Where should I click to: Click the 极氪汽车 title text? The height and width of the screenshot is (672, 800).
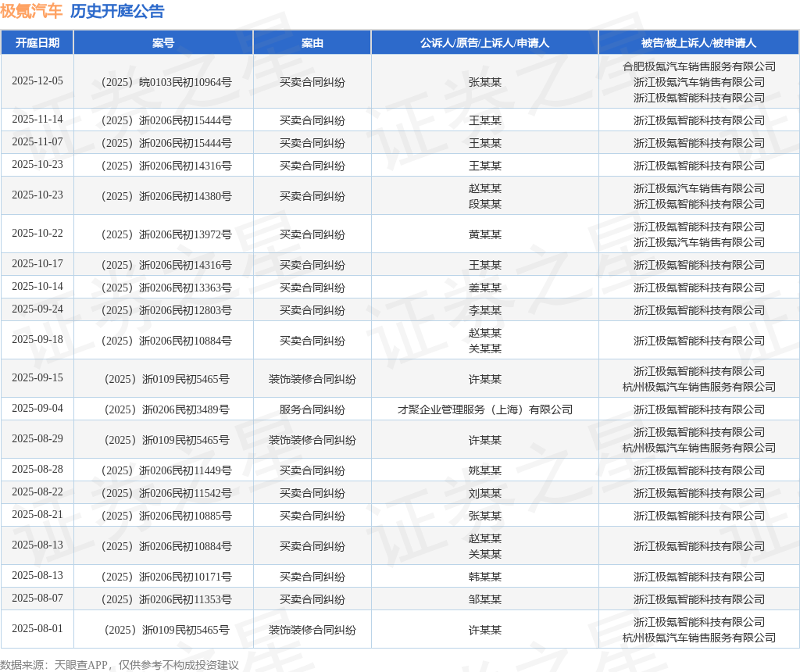pyautogui.click(x=31, y=11)
